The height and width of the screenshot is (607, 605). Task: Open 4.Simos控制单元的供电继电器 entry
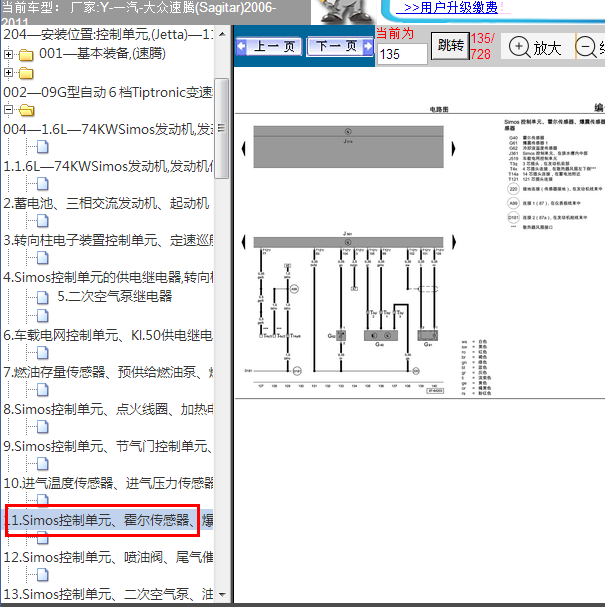tap(108, 277)
